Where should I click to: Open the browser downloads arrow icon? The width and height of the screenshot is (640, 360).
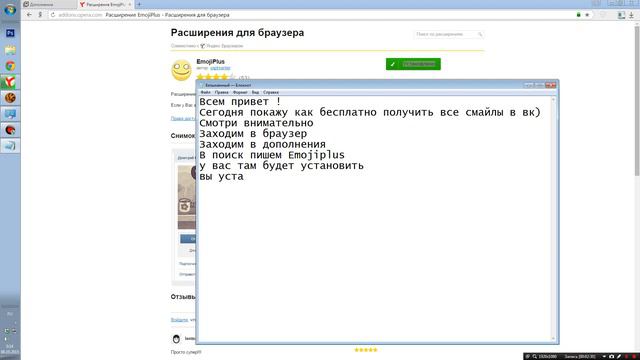tap(631, 15)
